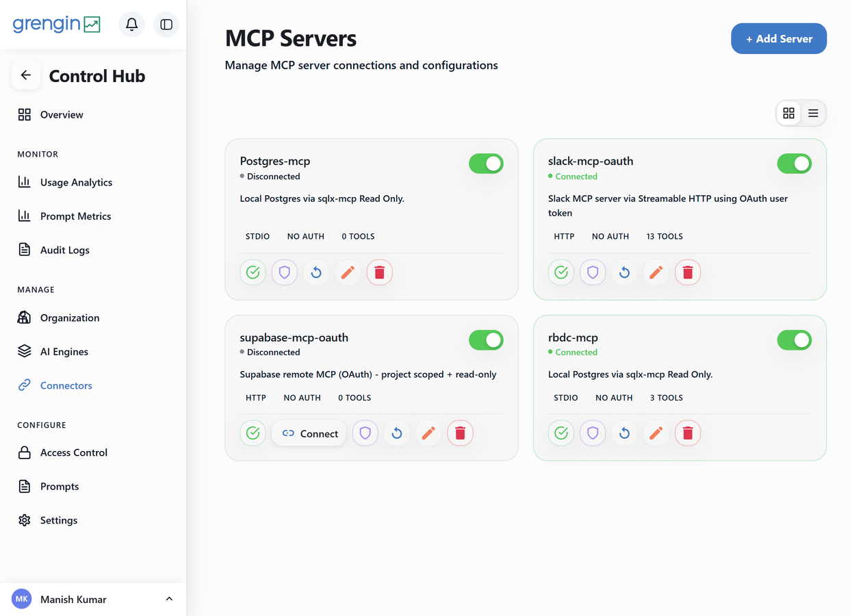Switch to list view layout

point(813,113)
